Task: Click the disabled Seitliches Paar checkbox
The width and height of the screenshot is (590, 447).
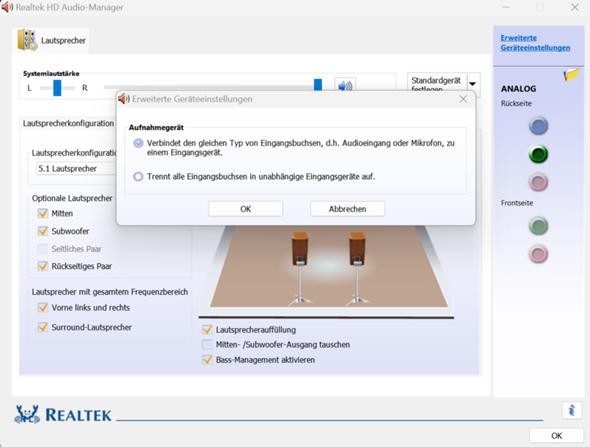Action: 43,249
